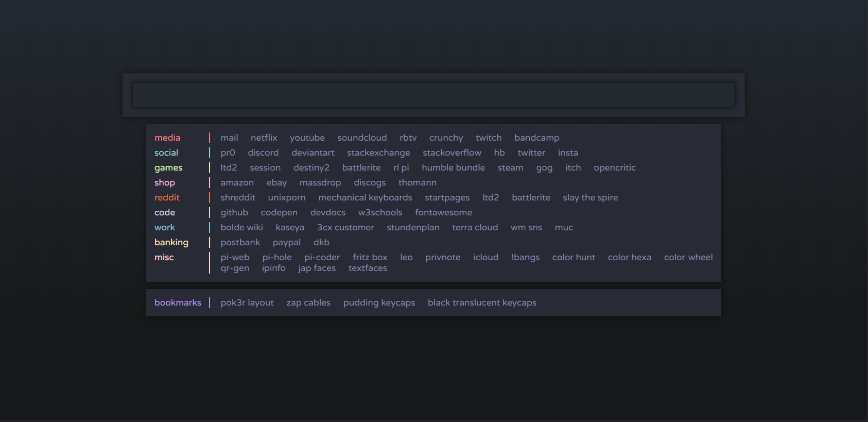Open ltd2 link in the games row
The height and width of the screenshot is (422, 868).
pos(229,167)
